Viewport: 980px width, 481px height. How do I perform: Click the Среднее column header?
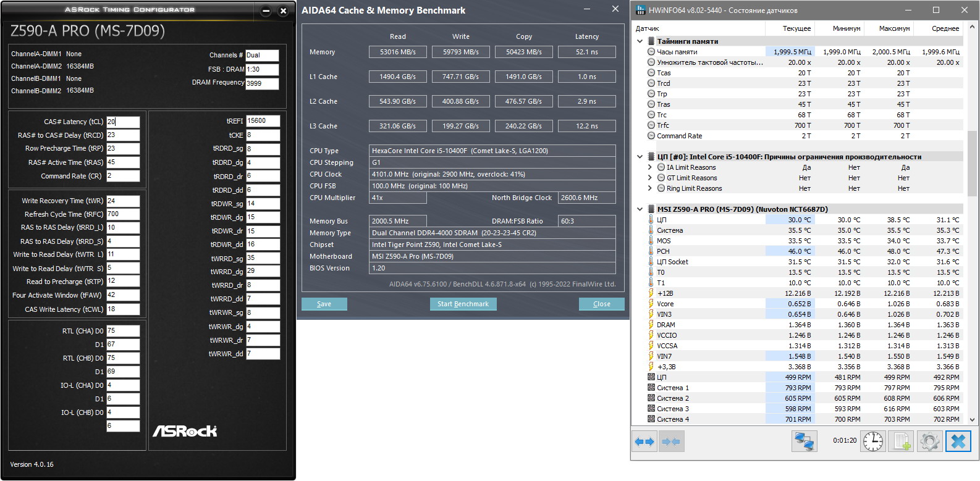click(x=938, y=28)
